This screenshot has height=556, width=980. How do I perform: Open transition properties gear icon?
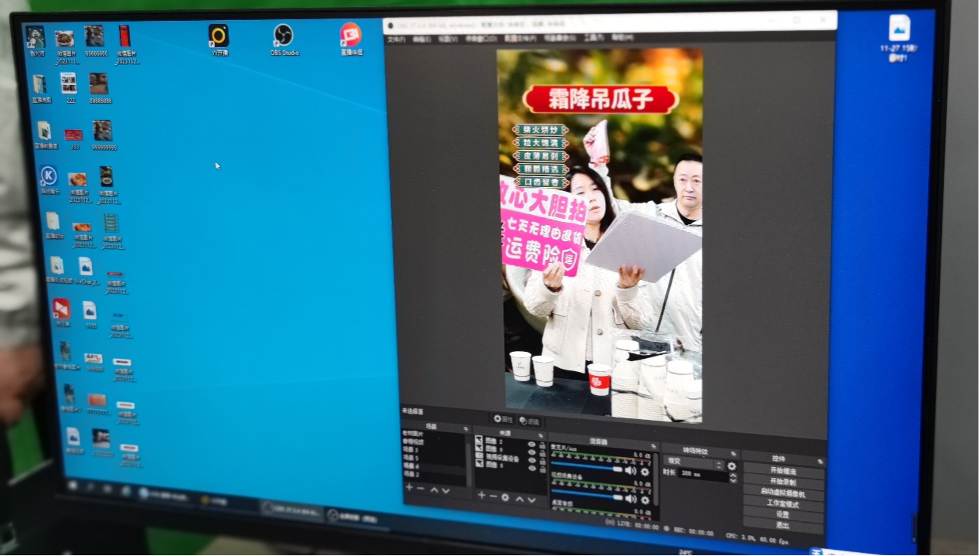(x=731, y=466)
